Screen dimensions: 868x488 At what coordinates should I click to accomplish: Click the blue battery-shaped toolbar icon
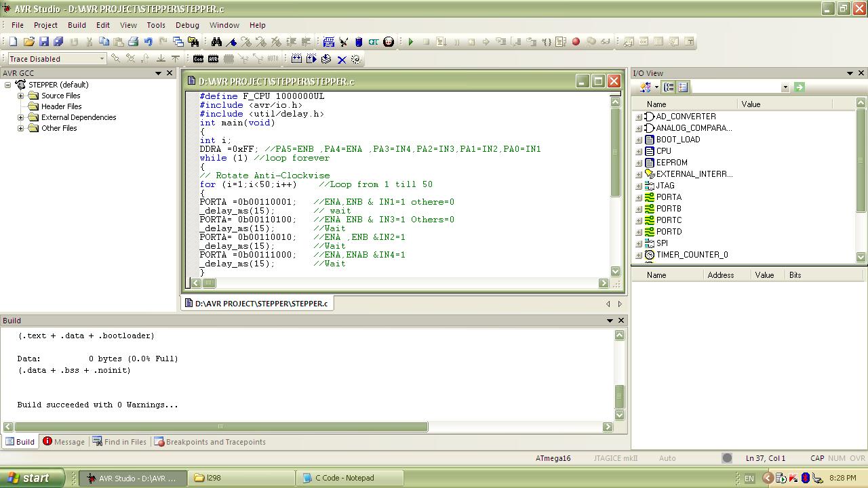pos(359,41)
